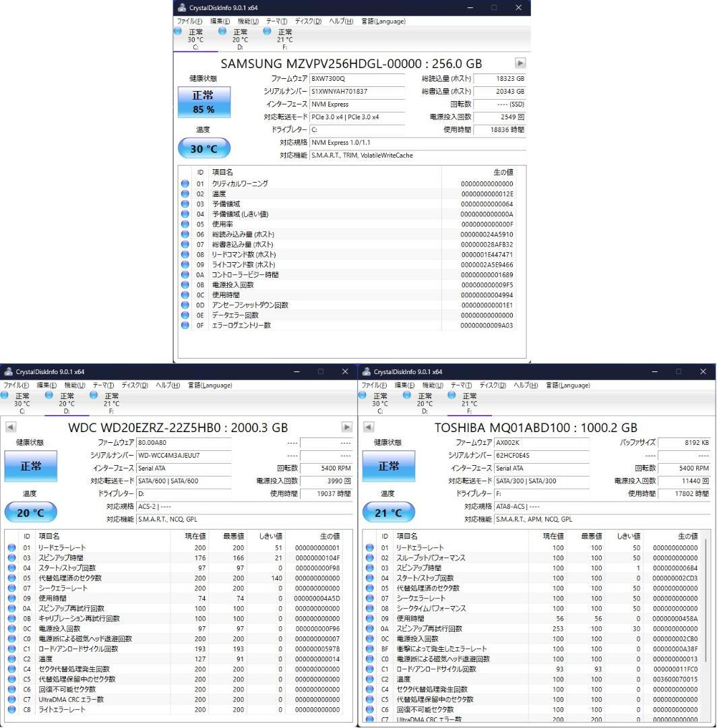This screenshot has width=717, height=728.
Task: Click the next drive arrow in Samsung window
Action: click(520, 63)
